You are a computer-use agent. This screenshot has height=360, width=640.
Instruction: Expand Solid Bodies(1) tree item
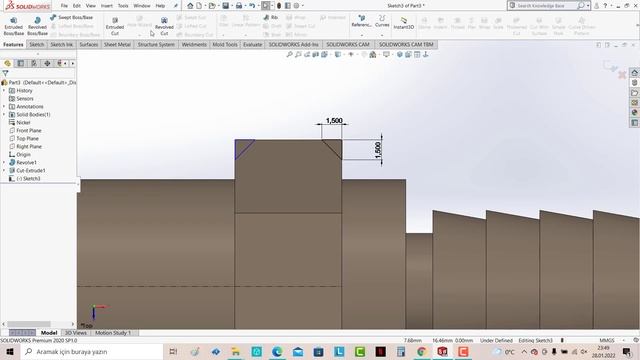point(4,115)
